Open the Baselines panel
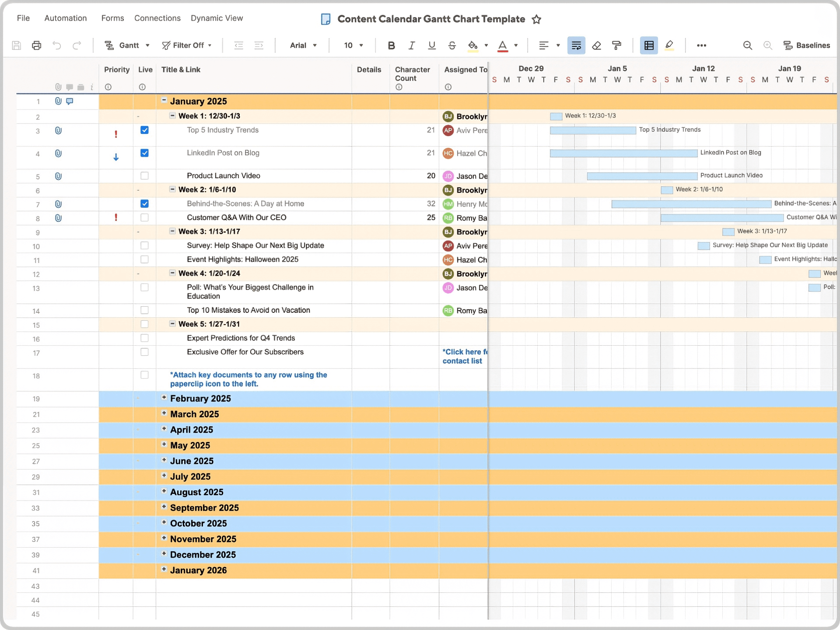The height and width of the screenshot is (630, 840). point(807,45)
